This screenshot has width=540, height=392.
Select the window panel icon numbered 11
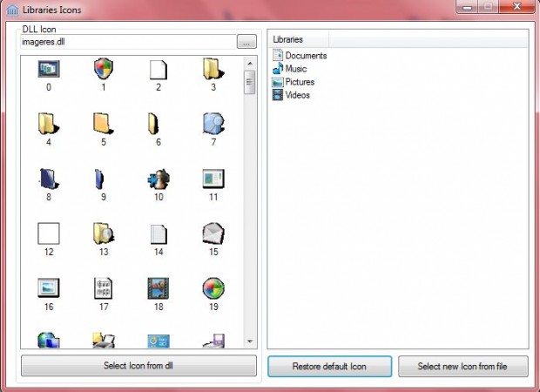point(213,179)
